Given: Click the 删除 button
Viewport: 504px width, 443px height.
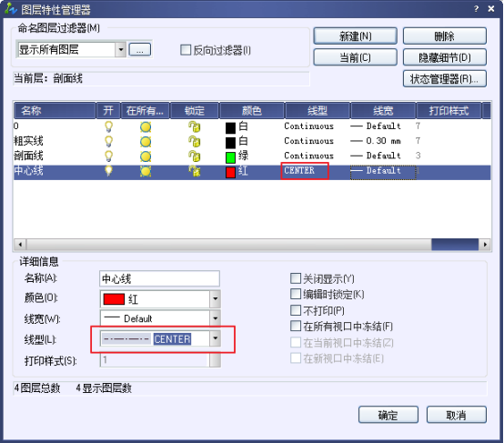Looking at the screenshot, I should [445, 36].
